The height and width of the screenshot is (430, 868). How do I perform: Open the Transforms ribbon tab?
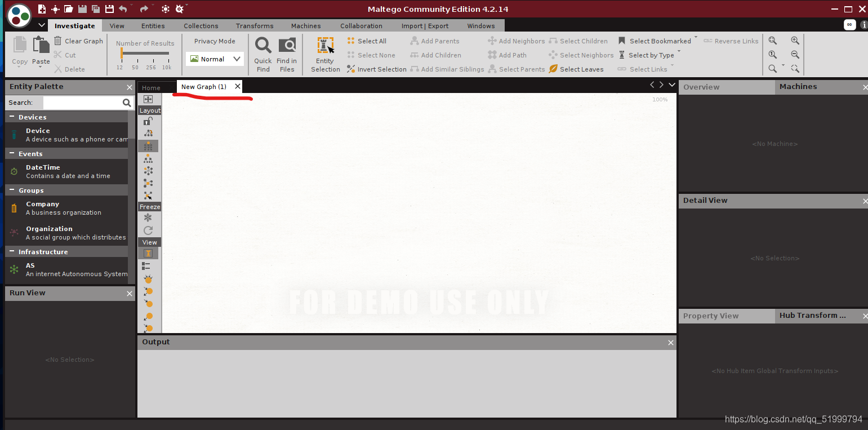[x=255, y=26]
